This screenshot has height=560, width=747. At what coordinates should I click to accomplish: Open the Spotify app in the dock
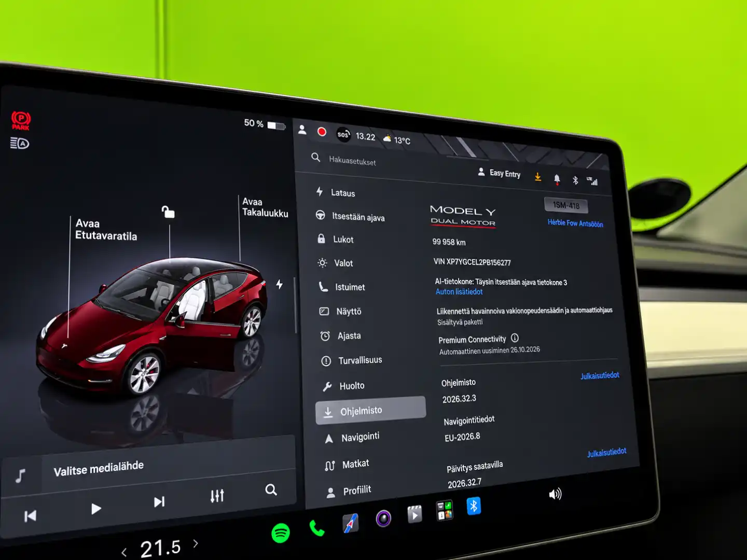click(281, 533)
